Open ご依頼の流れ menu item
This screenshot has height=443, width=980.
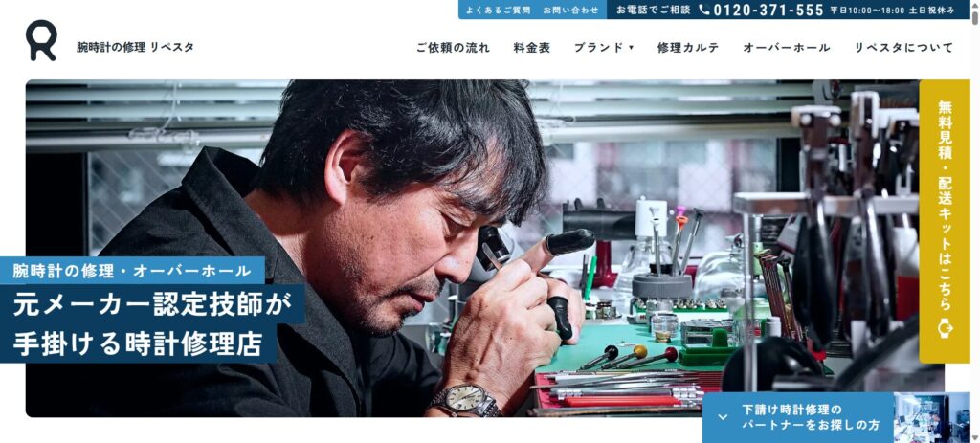pos(453,48)
